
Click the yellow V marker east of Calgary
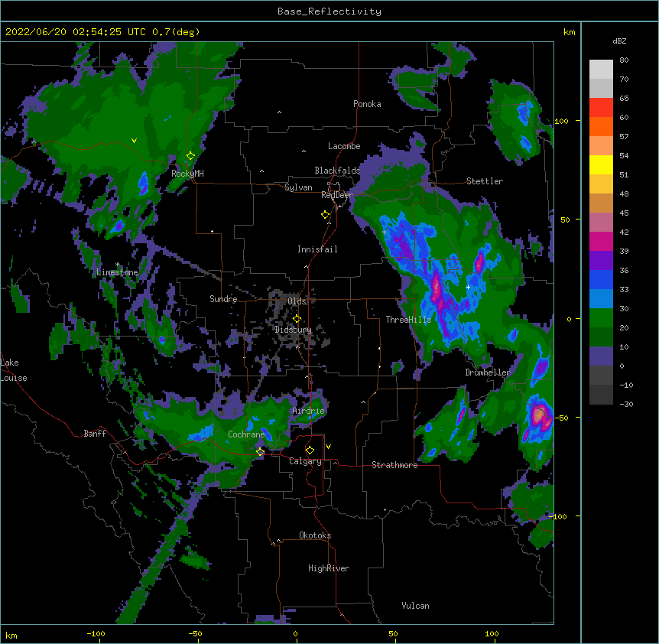[x=328, y=447]
